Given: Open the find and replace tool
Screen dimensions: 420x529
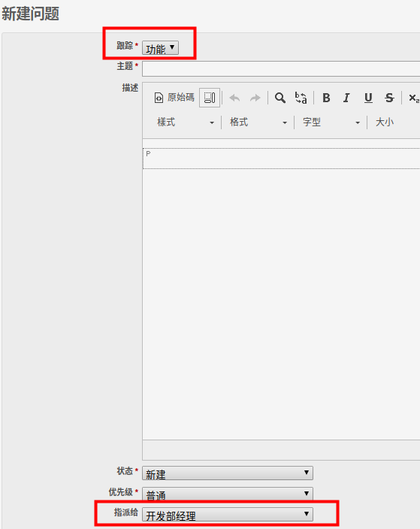Looking at the screenshot, I should pos(301,98).
